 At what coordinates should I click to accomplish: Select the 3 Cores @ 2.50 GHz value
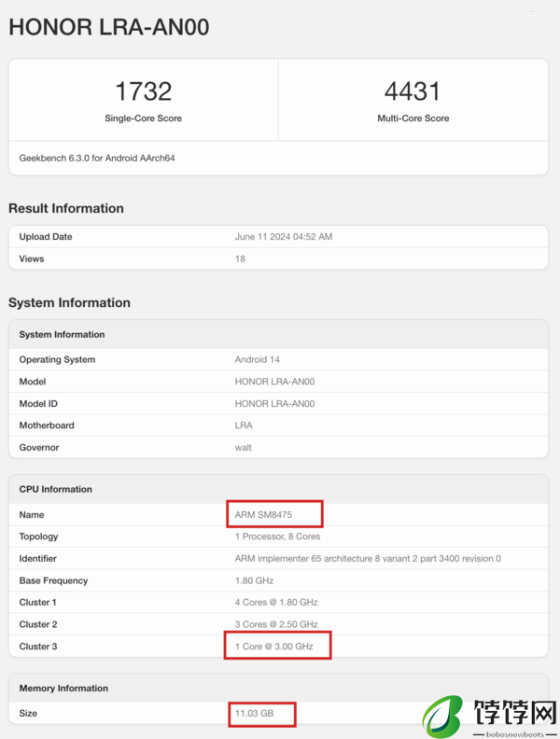[276, 624]
